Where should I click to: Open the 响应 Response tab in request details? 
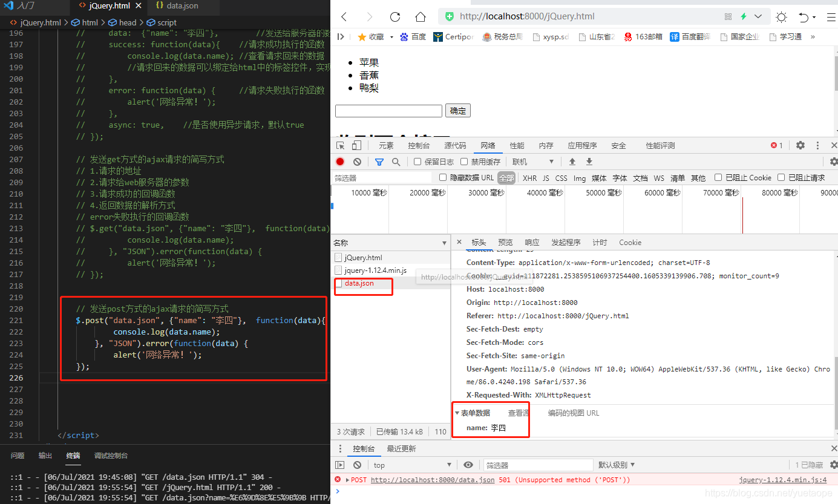pyautogui.click(x=532, y=242)
